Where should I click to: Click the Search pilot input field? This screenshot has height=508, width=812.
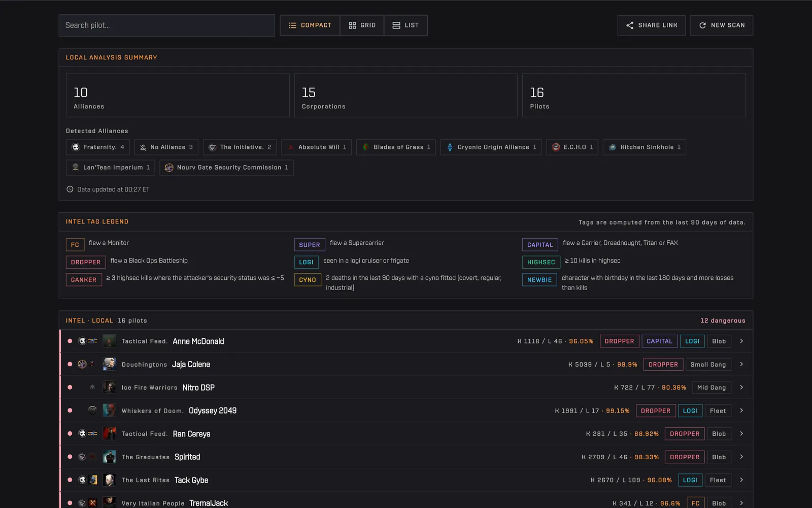167,25
